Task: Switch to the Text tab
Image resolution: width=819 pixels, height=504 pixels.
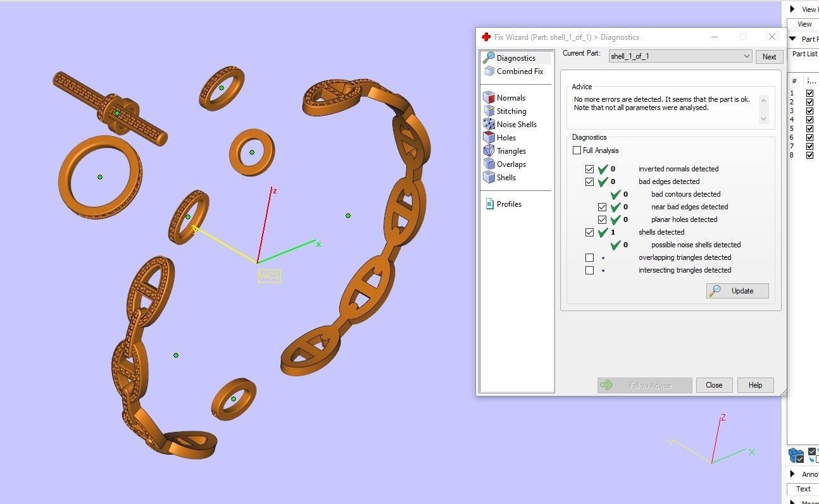Action: pyautogui.click(x=803, y=489)
